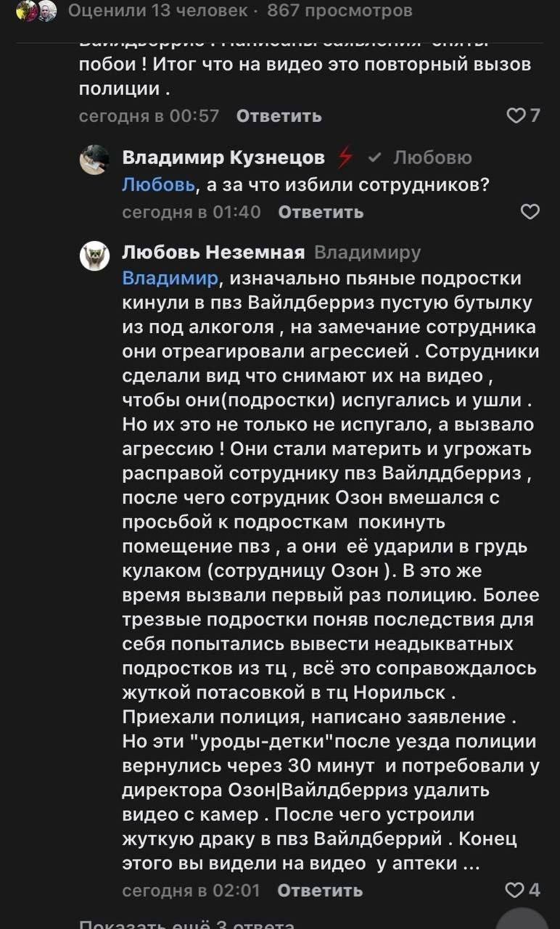Reply to the 01:40 comment
Viewport: 560px width, 929px height.
[321, 212]
